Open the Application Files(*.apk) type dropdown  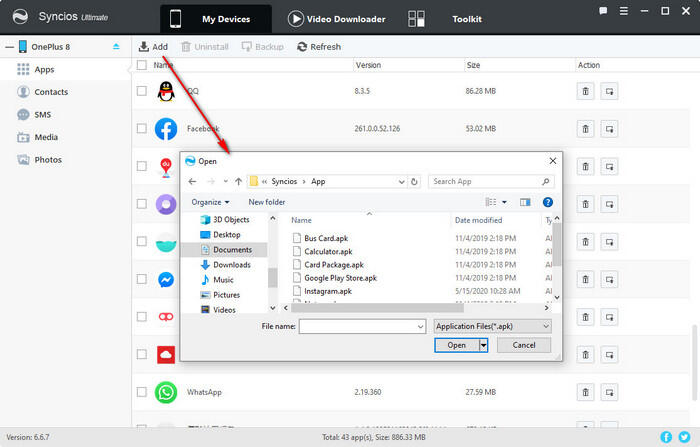pyautogui.click(x=492, y=326)
